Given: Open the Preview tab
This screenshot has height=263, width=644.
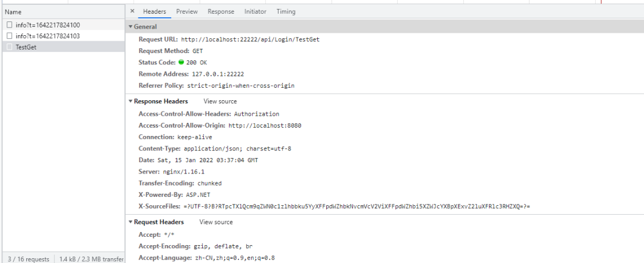Looking at the screenshot, I should pos(187,11).
